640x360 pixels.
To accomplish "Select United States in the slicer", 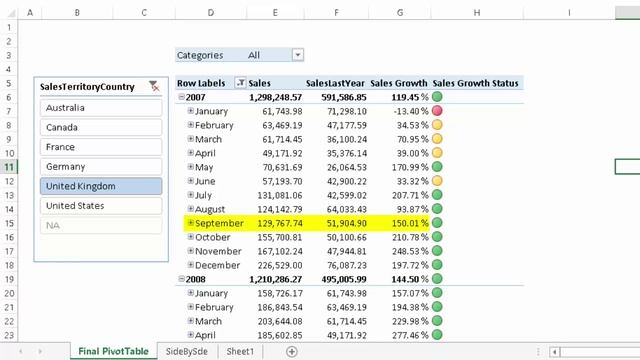I will (101, 206).
